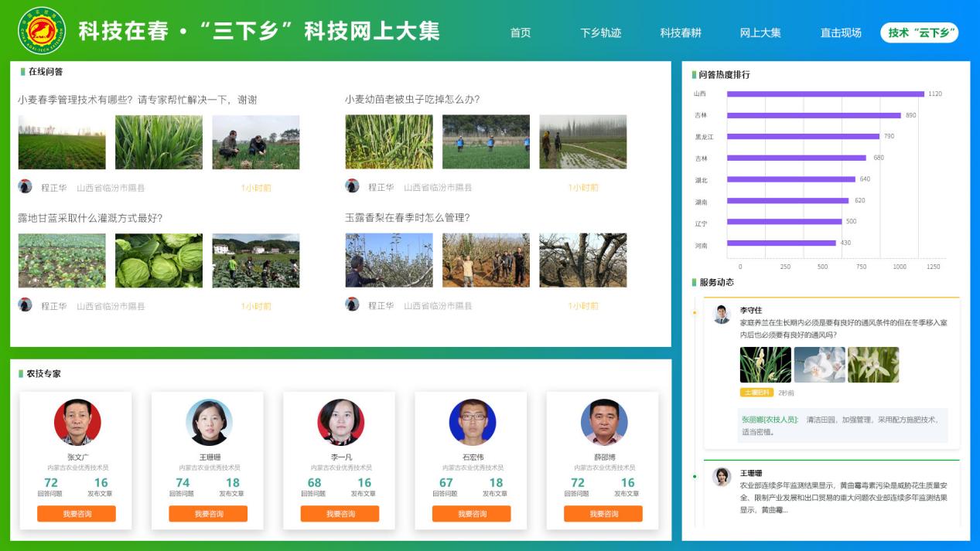This screenshot has width=980, height=551.
Task: Switch to 下乡轨迹 tab
Action: coord(600,33)
